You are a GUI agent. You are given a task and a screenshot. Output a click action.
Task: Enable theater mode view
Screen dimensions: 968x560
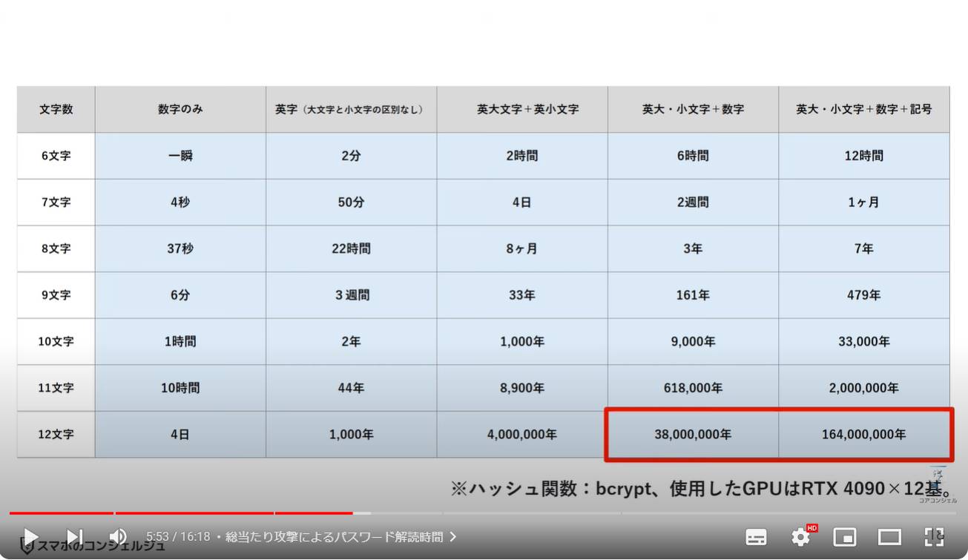pos(889,537)
